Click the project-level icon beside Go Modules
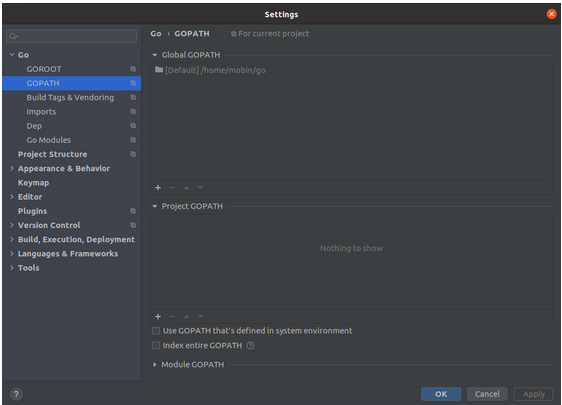 coord(133,140)
